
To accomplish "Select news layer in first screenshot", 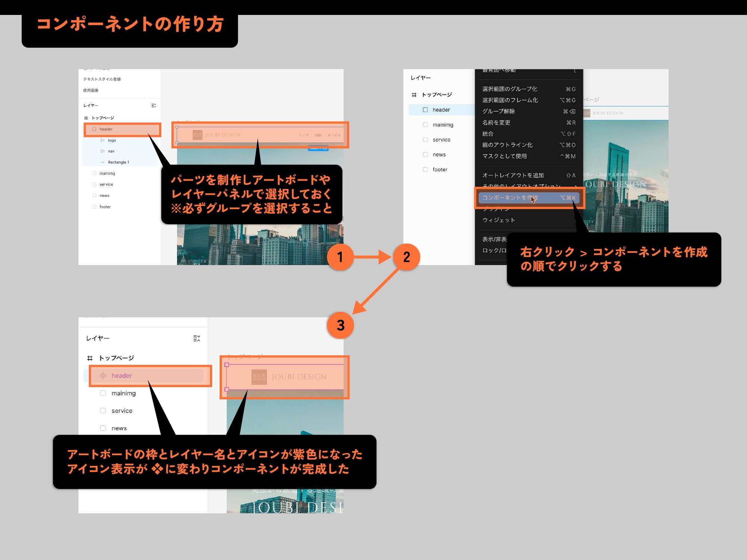I will pos(120,196).
